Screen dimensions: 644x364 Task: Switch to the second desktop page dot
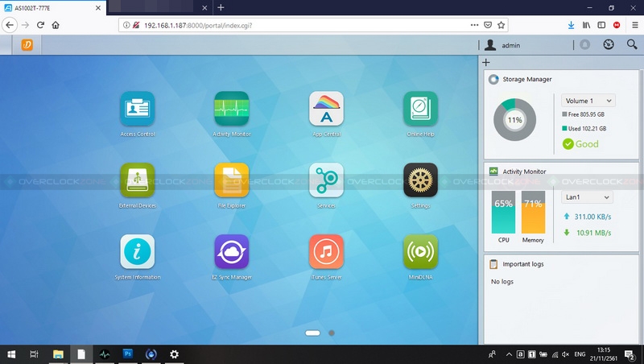(332, 333)
